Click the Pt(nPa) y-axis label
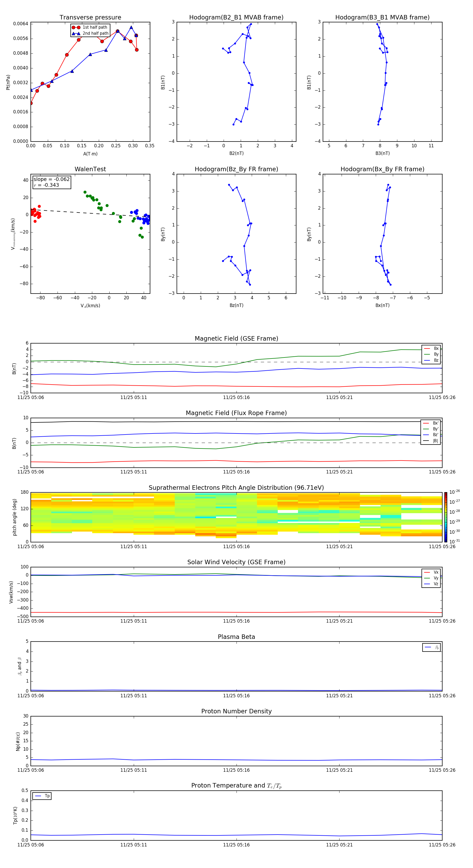473x868 pixels. click(8, 82)
